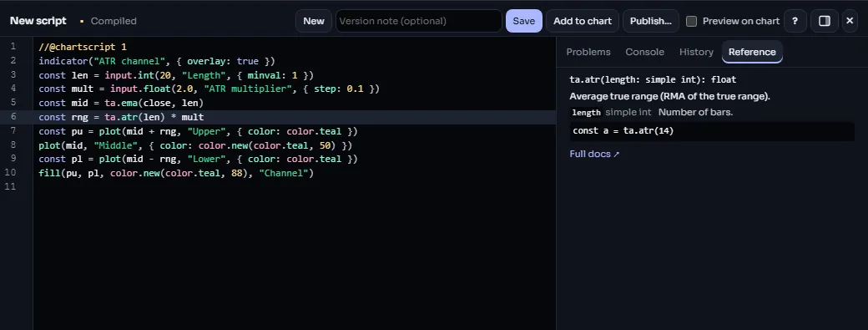The image size is (868, 330).
Task: Switch to the Console tab
Action: pos(644,52)
